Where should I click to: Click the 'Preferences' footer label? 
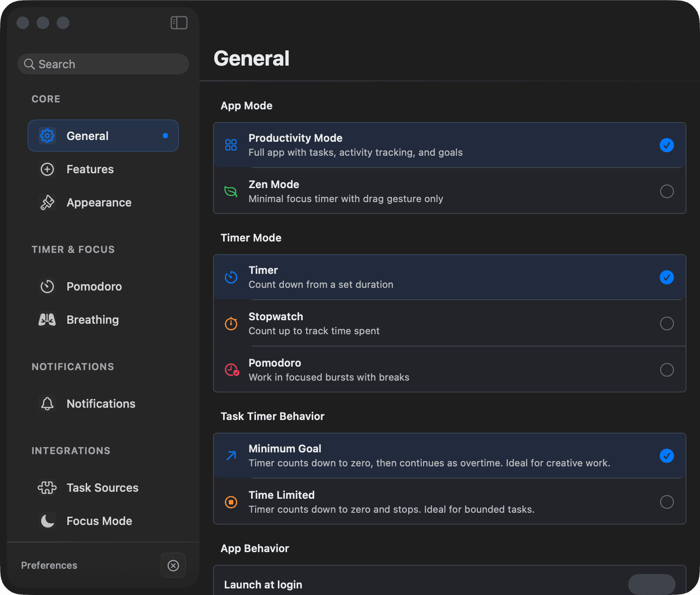click(x=49, y=565)
